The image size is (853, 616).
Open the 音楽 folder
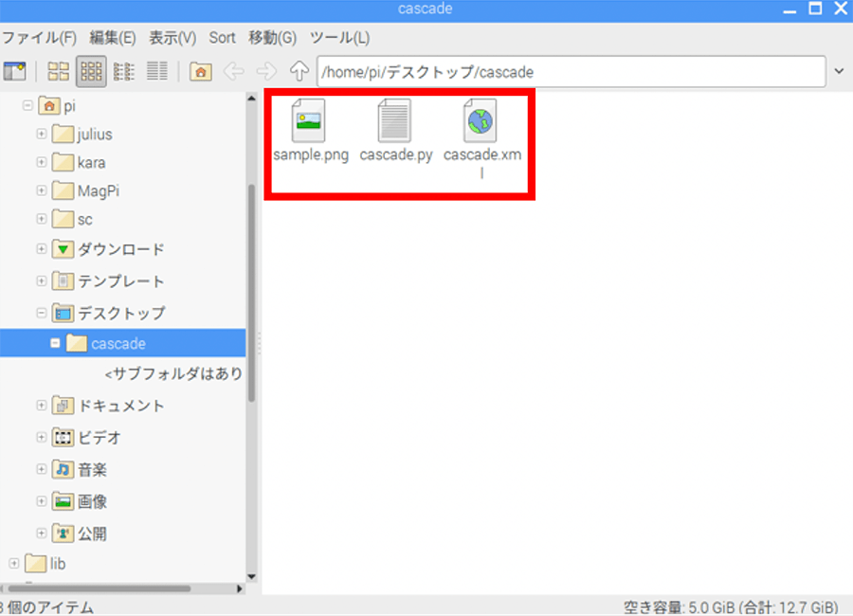click(x=80, y=469)
